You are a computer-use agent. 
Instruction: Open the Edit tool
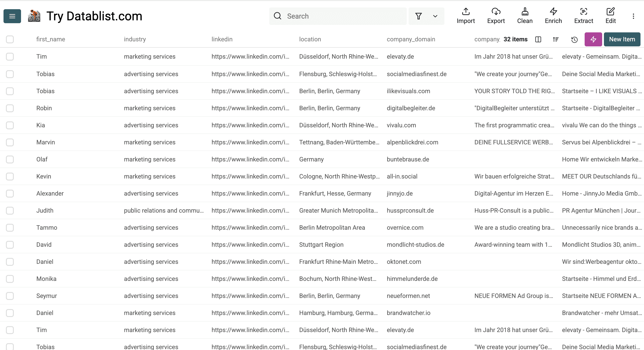[x=611, y=16]
